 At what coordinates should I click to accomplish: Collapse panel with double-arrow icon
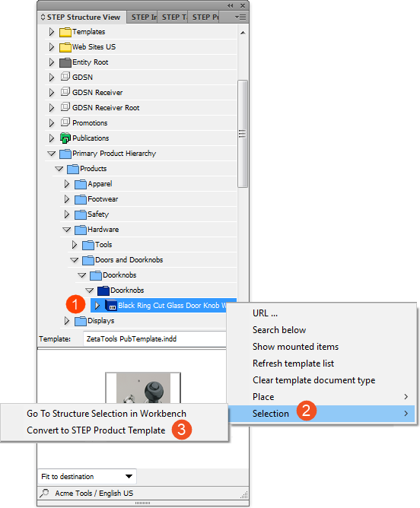pos(230,5)
